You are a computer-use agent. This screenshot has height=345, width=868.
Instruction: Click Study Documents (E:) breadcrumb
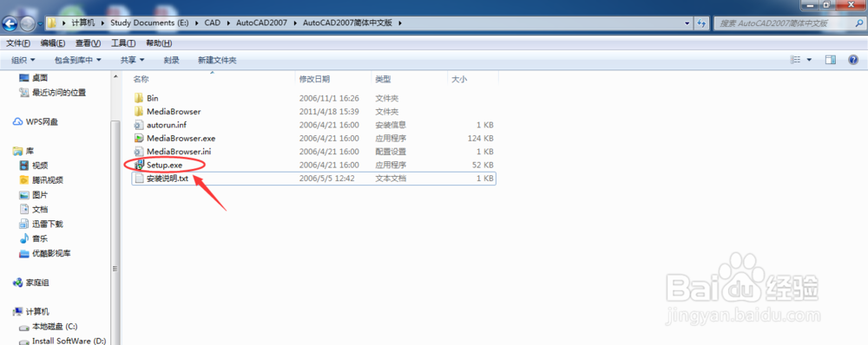149,23
